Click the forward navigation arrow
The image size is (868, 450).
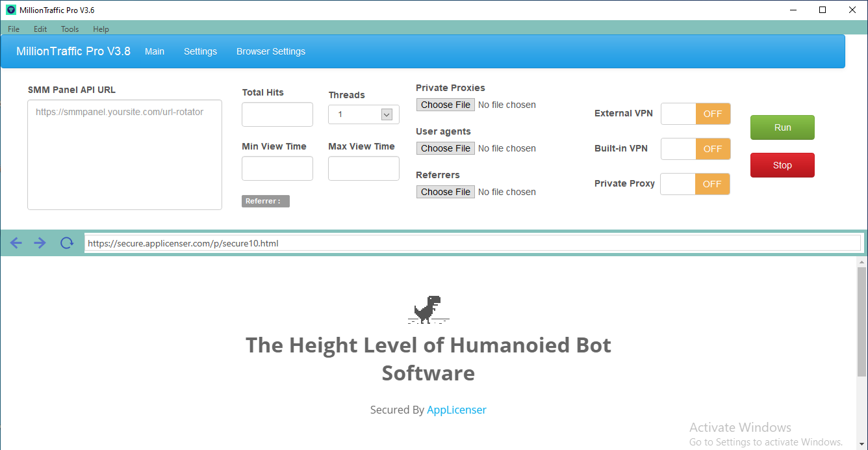40,243
